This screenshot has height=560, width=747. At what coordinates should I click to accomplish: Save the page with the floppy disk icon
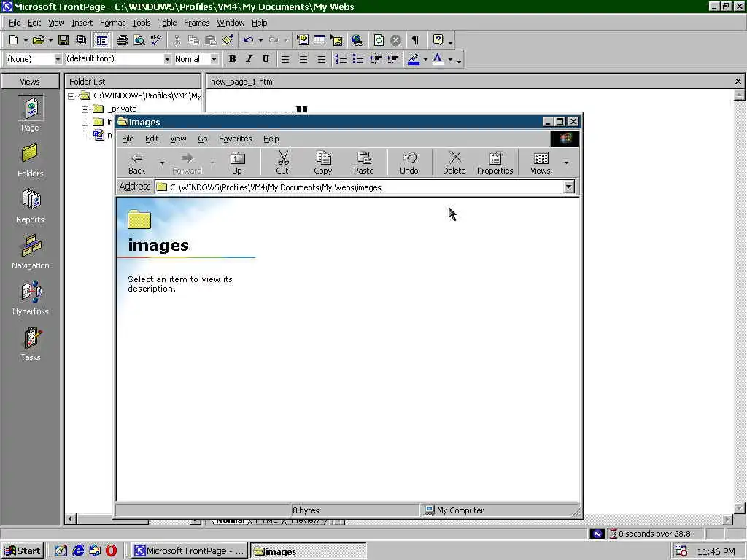pyautogui.click(x=63, y=41)
